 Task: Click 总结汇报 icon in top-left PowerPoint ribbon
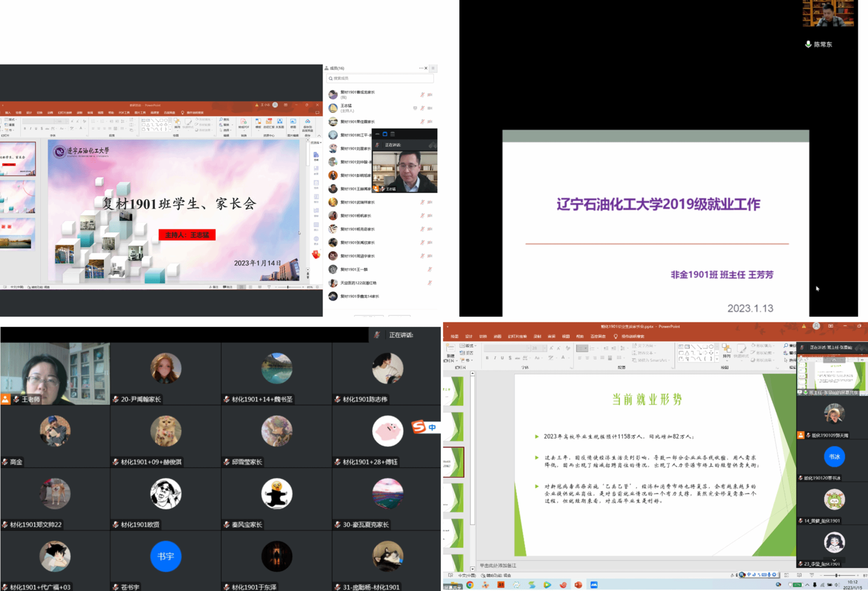pos(269,123)
